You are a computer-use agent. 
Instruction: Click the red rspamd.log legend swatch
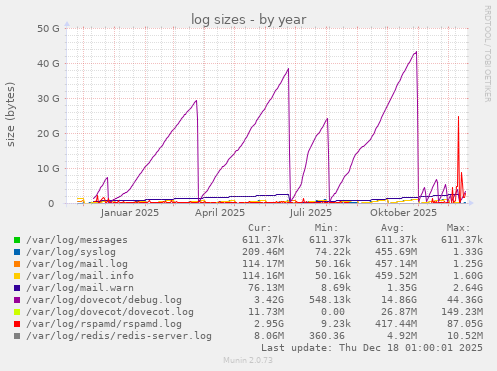[17, 324]
